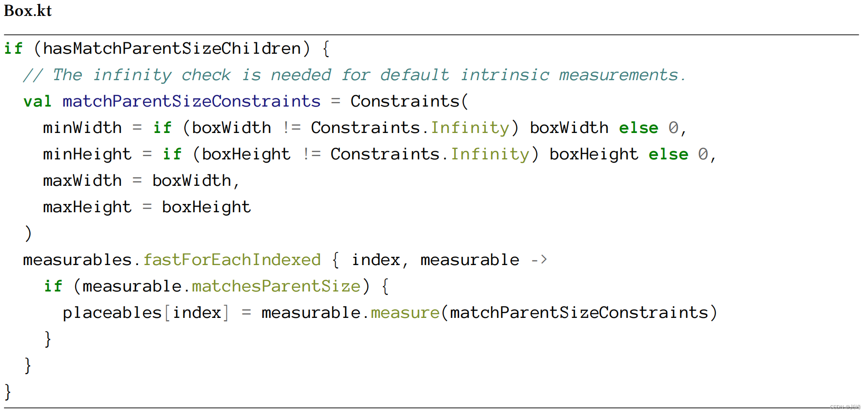Select matchParentSizeConstraints in the val declaration
Screen dimensions: 868x414
tap(191, 101)
